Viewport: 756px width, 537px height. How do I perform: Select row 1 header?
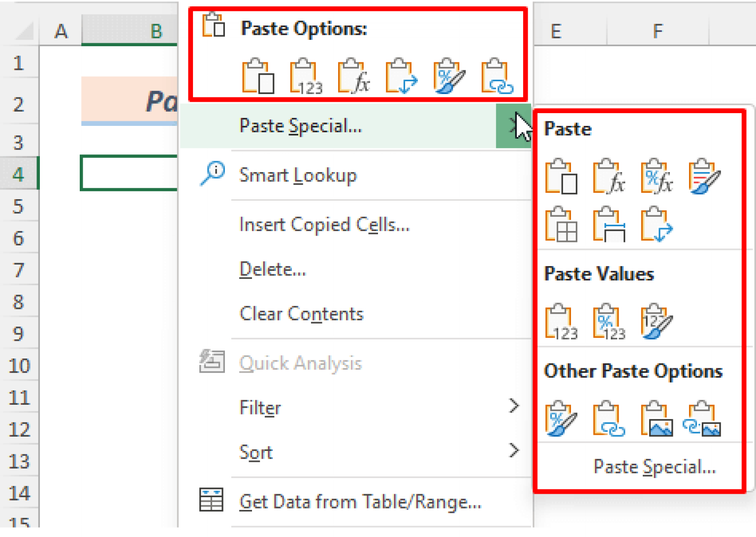click(x=19, y=63)
